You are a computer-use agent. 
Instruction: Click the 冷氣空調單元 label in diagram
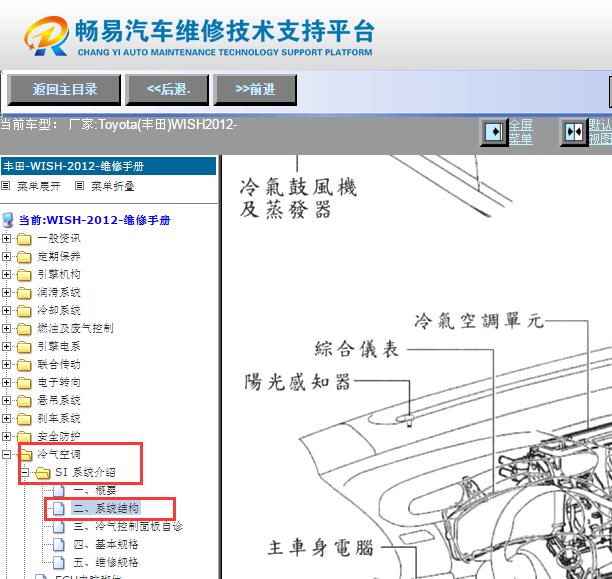point(479,321)
